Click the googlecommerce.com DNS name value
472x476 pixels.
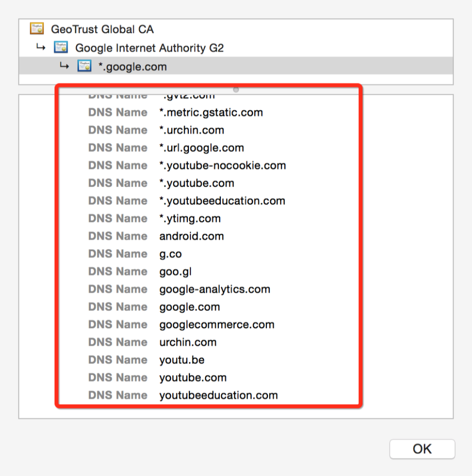[x=216, y=325]
